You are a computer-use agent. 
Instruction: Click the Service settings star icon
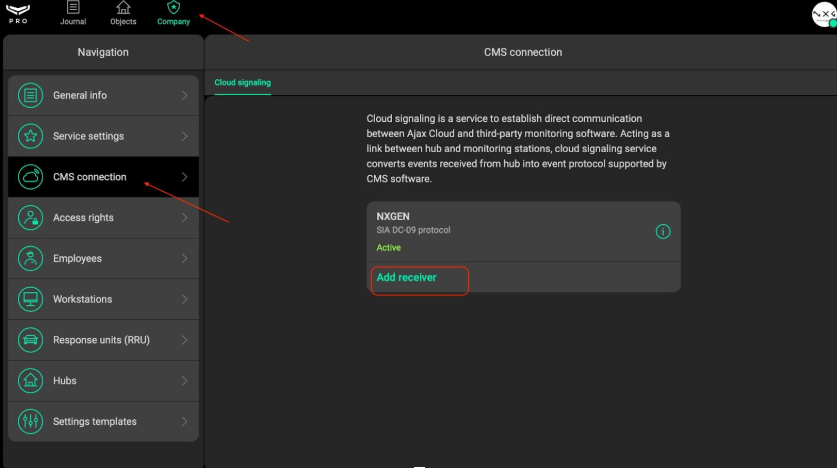point(31,137)
